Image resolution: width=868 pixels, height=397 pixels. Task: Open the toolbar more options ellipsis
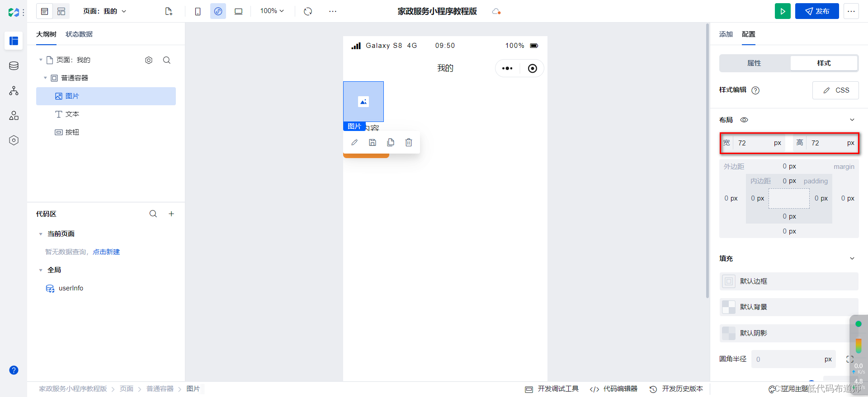[x=333, y=11]
